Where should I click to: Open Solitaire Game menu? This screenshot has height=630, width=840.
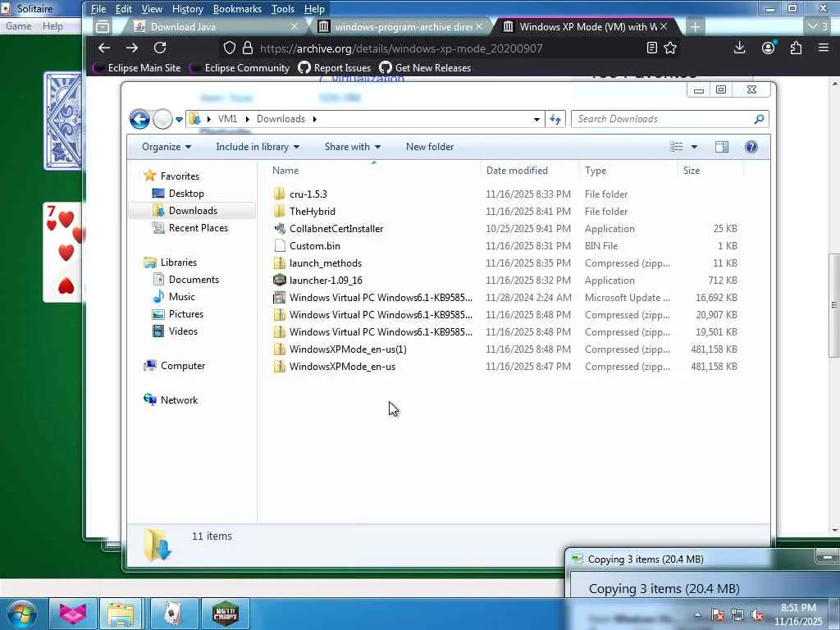19,25
